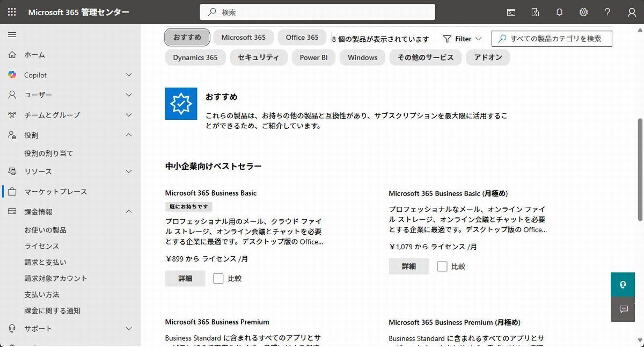Open the Filter dropdown

[463, 39]
